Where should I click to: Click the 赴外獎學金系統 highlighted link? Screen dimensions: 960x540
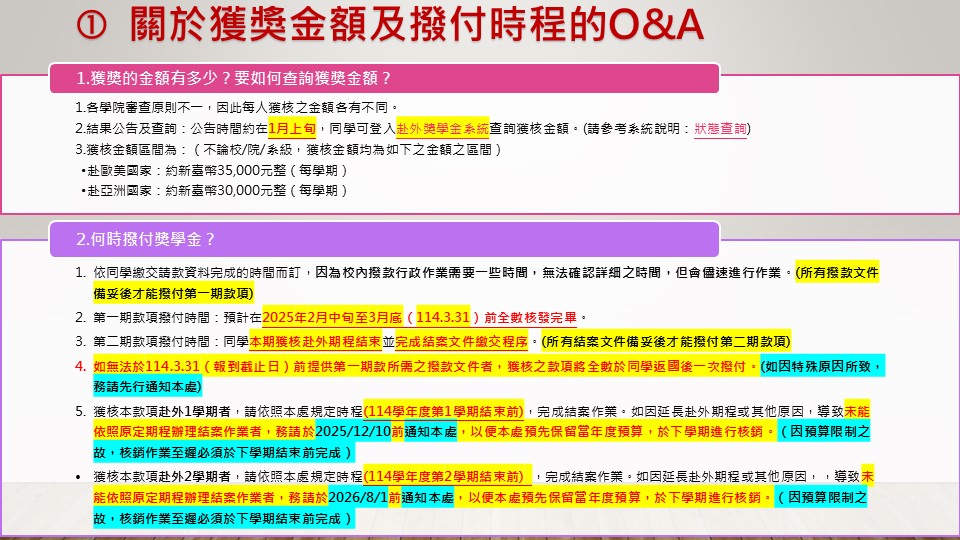[x=443, y=129]
